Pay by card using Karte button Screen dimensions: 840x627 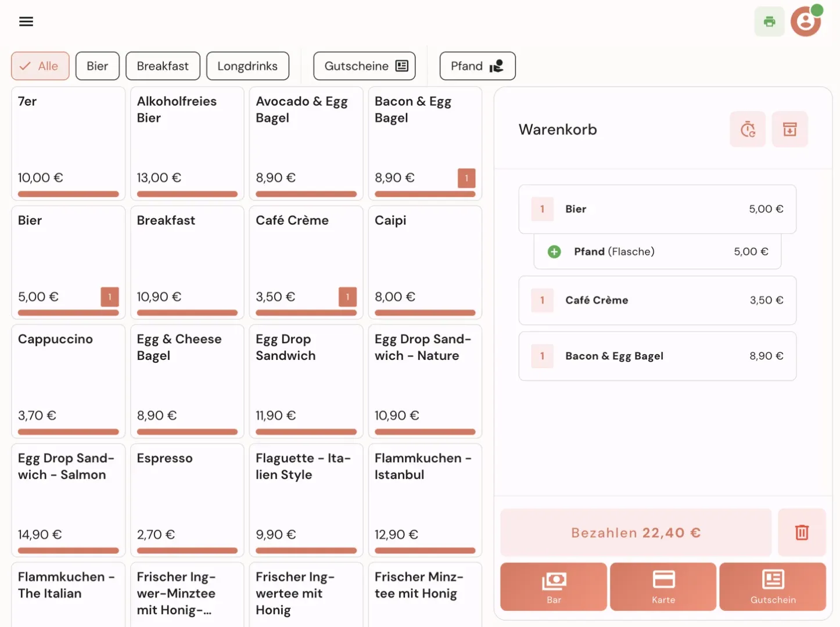(x=663, y=586)
